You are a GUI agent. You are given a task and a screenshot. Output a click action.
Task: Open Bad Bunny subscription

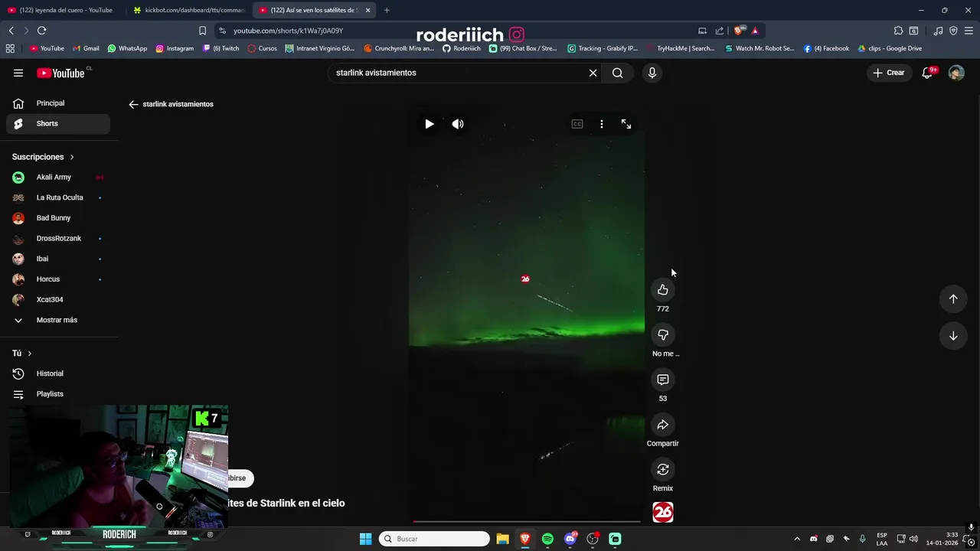58,218
